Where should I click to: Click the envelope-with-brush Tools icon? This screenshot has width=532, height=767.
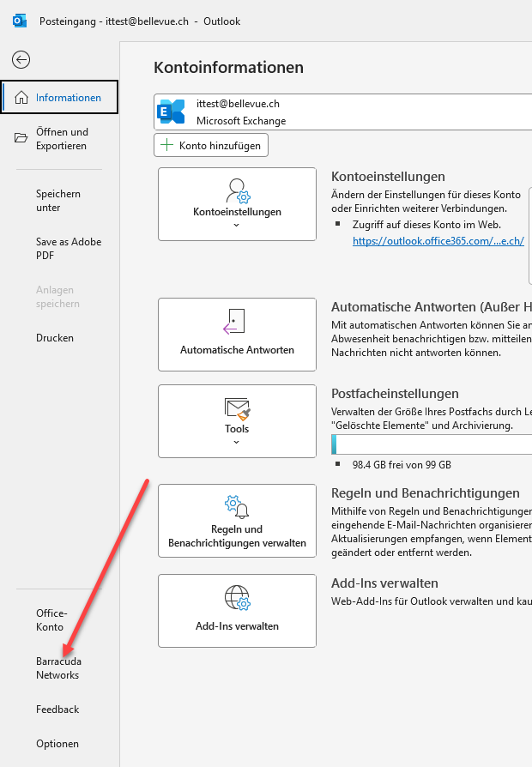(238, 409)
